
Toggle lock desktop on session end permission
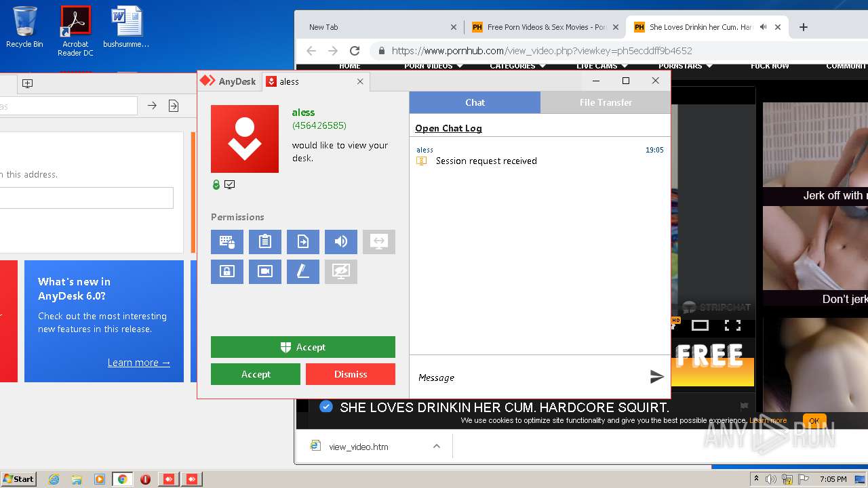(227, 272)
